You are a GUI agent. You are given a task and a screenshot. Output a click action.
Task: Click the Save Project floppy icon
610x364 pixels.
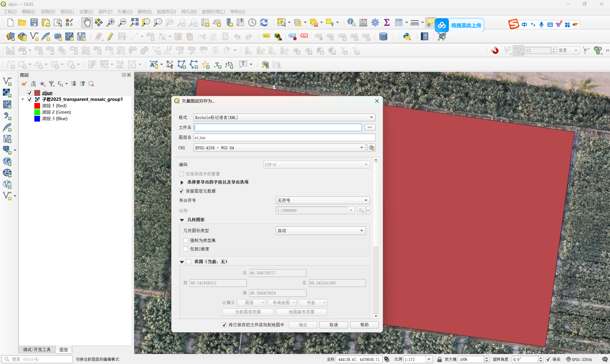pyautogui.click(x=34, y=23)
